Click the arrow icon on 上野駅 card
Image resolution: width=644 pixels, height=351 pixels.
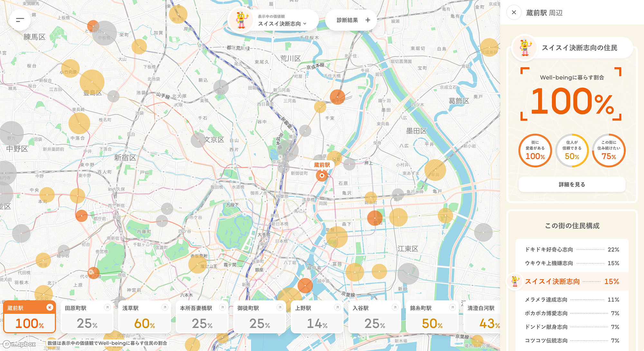pos(337,307)
